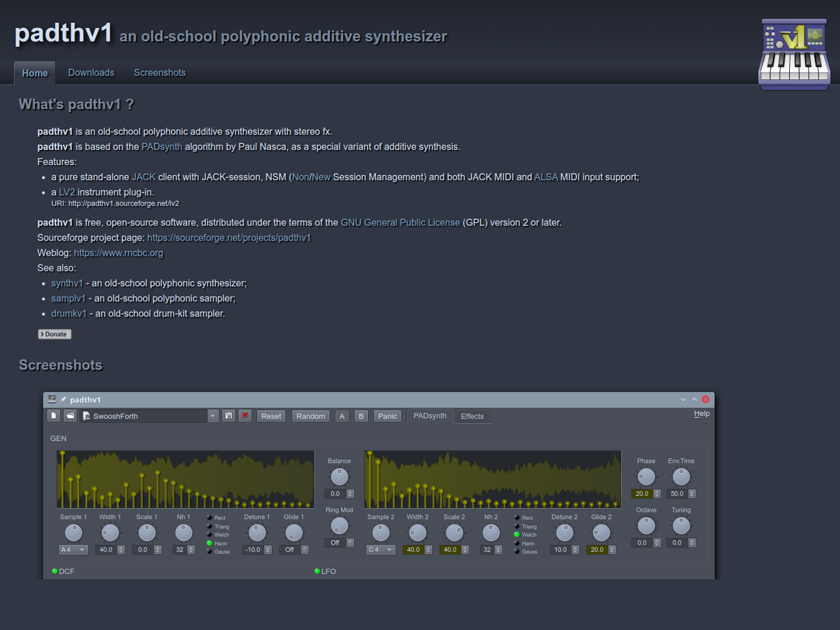Image resolution: width=840 pixels, height=630 pixels.
Task: Click the red X delete preset icon
Action: tap(245, 416)
